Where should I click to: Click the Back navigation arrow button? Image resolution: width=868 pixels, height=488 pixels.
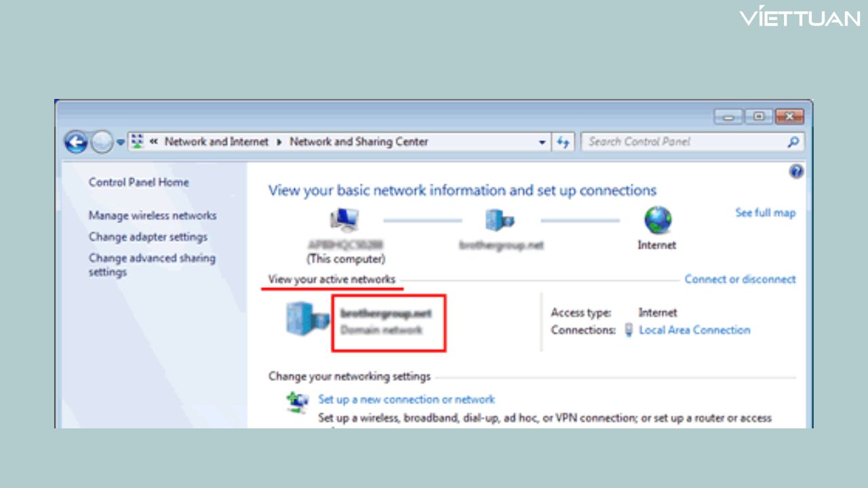76,142
